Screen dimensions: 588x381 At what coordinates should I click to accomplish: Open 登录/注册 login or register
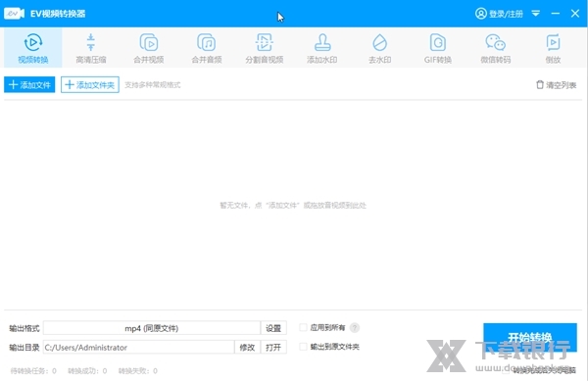[x=499, y=14]
